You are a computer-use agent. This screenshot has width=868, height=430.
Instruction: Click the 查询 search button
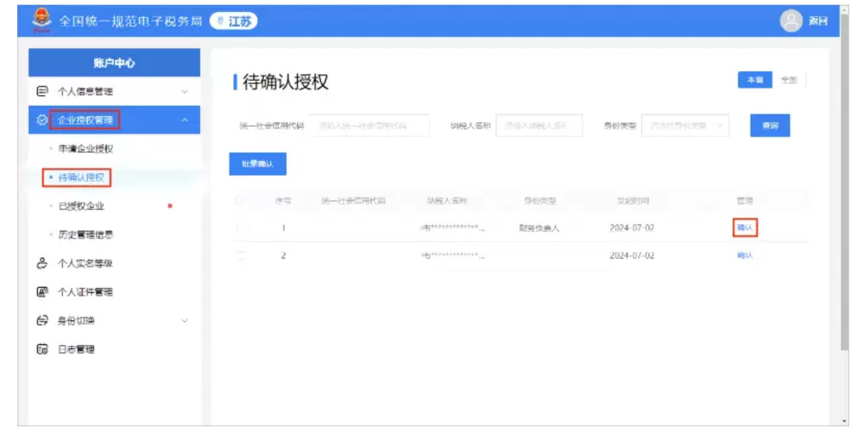(x=770, y=125)
